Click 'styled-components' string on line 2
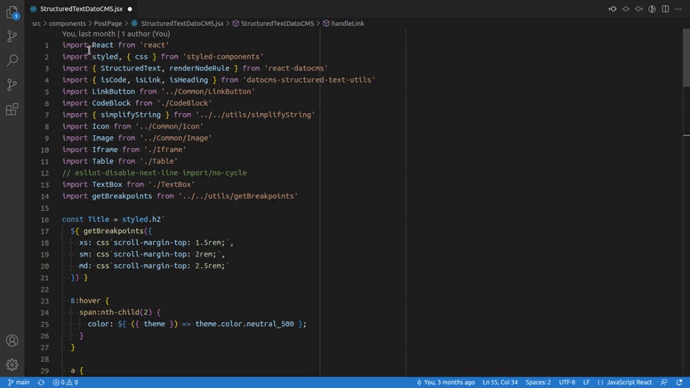 223,57
